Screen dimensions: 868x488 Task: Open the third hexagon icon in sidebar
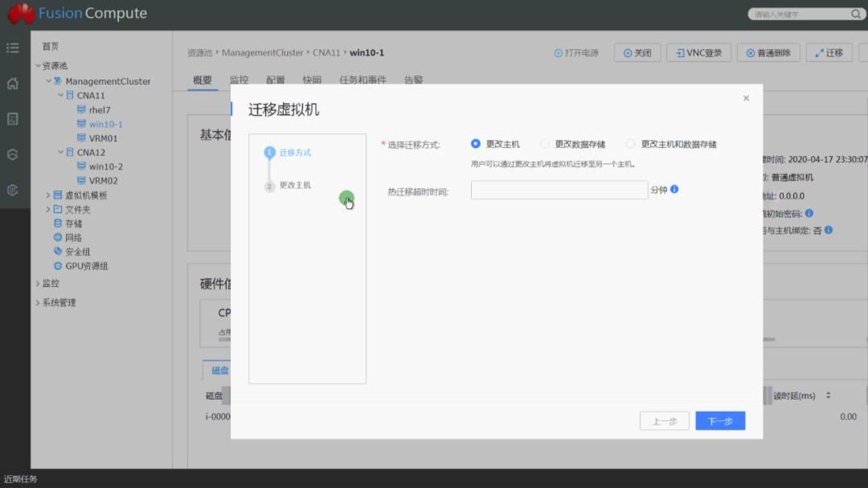13,154
